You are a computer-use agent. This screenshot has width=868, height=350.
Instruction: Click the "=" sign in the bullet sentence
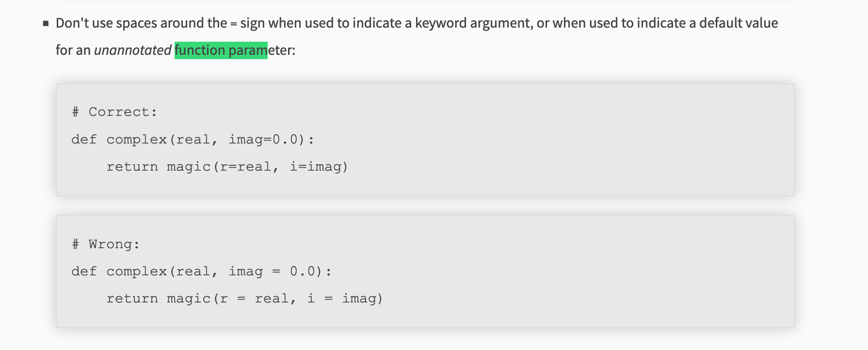tap(233, 23)
